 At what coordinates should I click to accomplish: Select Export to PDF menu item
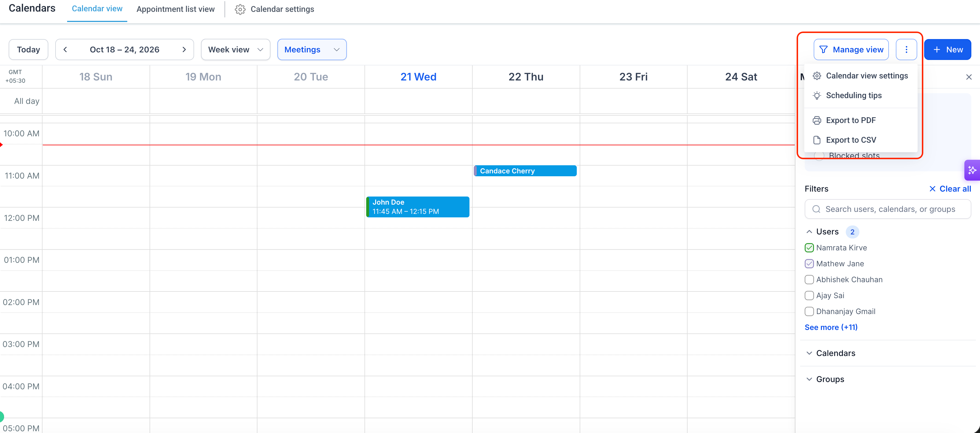(861, 120)
